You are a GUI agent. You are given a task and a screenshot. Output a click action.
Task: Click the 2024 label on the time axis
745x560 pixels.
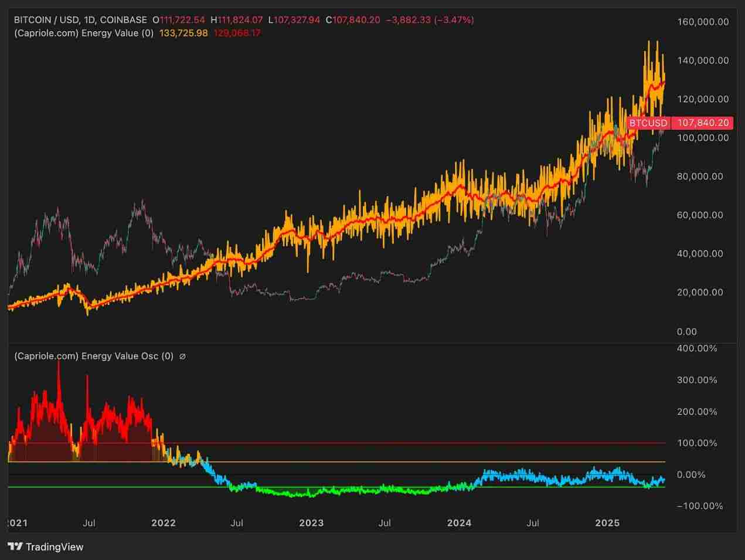[x=459, y=522]
